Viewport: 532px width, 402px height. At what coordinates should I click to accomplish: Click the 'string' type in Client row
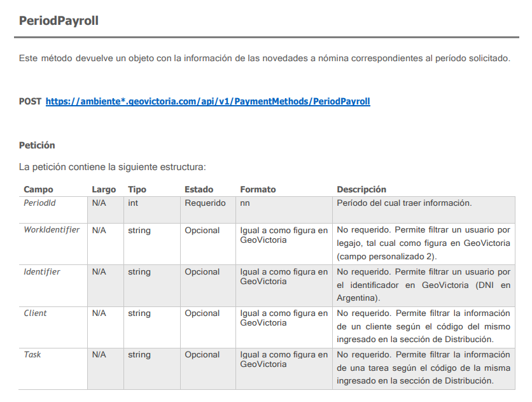(139, 313)
